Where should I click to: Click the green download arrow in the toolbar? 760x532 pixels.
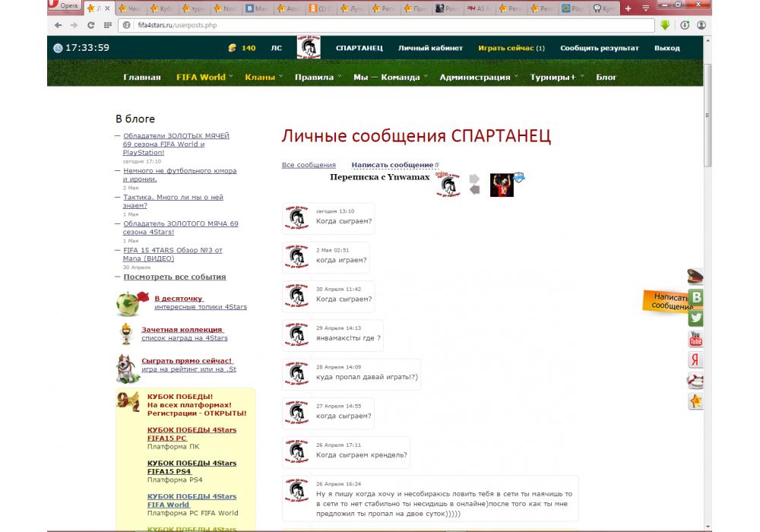(x=665, y=25)
